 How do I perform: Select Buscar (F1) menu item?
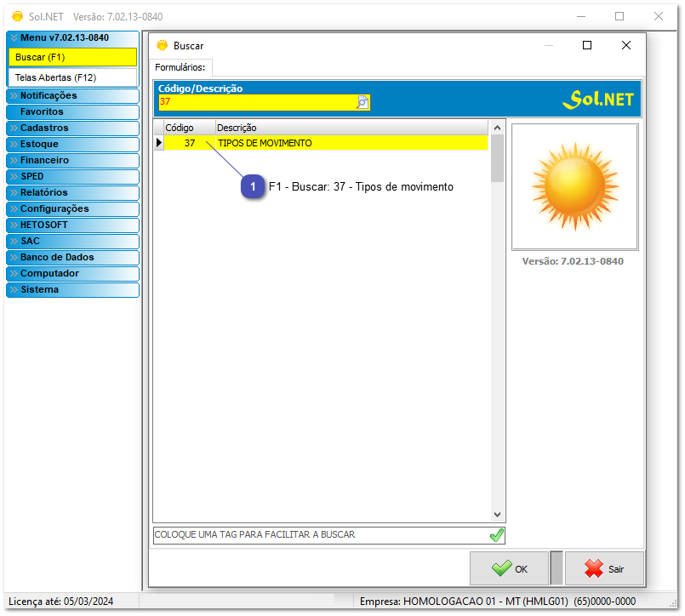tap(71, 57)
